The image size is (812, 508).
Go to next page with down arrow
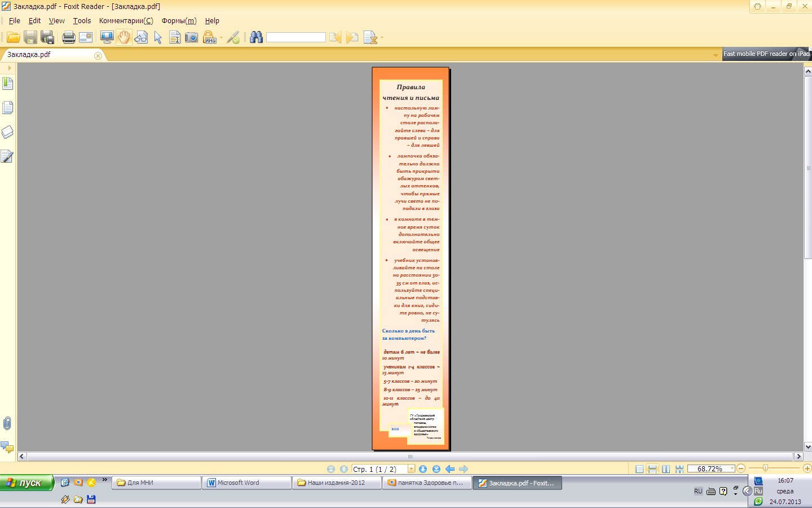pos(423,469)
